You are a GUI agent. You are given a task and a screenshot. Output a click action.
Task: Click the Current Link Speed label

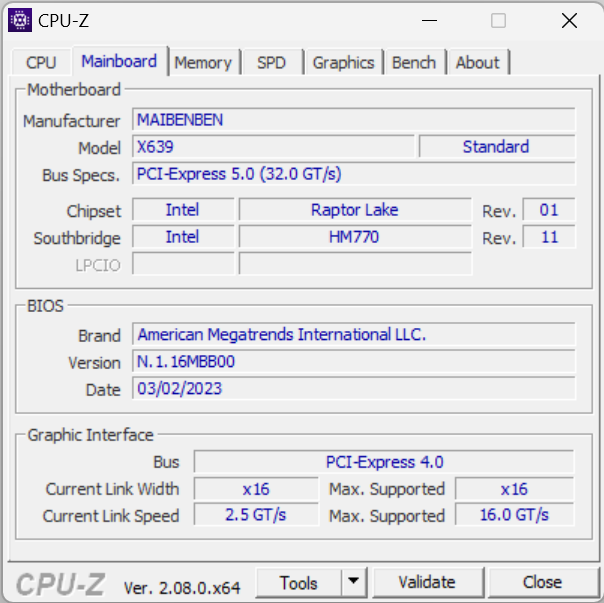[111, 516]
